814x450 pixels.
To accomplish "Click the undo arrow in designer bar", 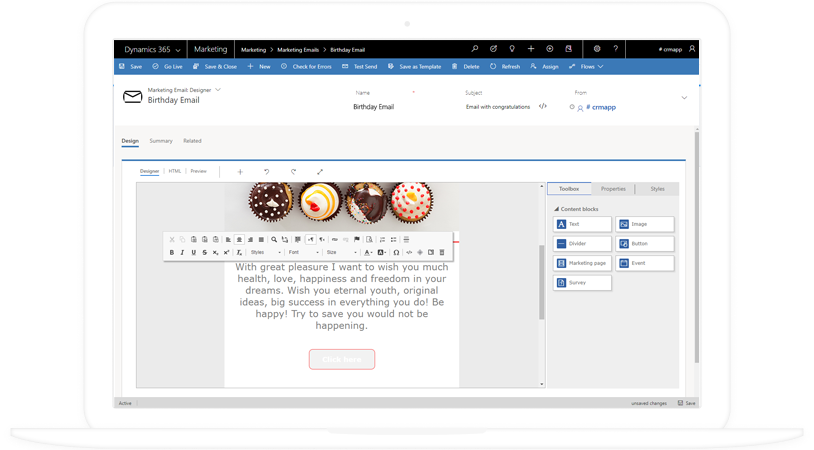I will 266,172.
